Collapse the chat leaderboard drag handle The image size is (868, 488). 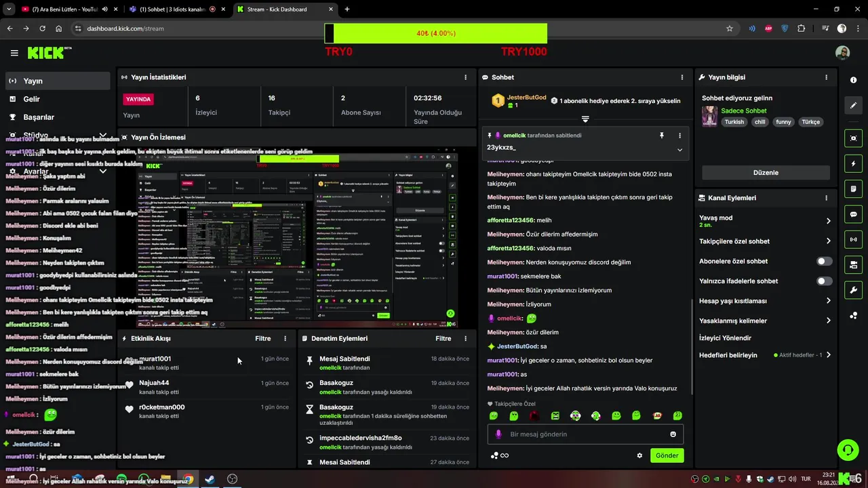pyautogui.click(x=585, y=119)
